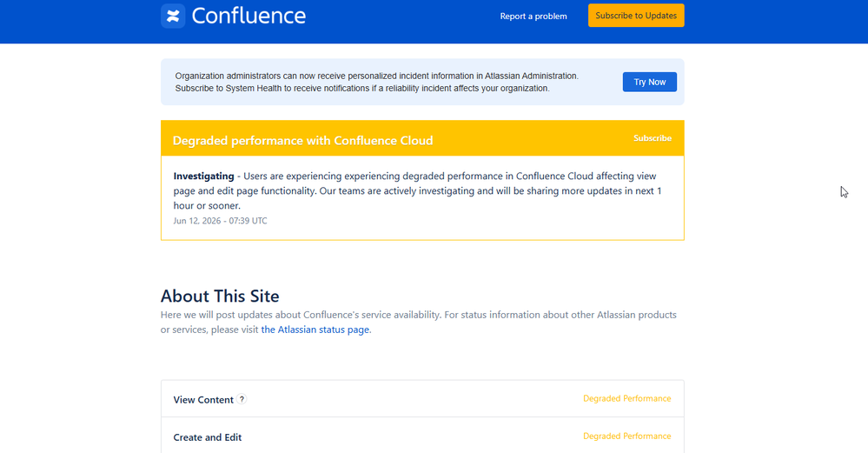This screenshot has height=453, width=868.
Task: Click the About This Site heading
Action: pos(220,296)
